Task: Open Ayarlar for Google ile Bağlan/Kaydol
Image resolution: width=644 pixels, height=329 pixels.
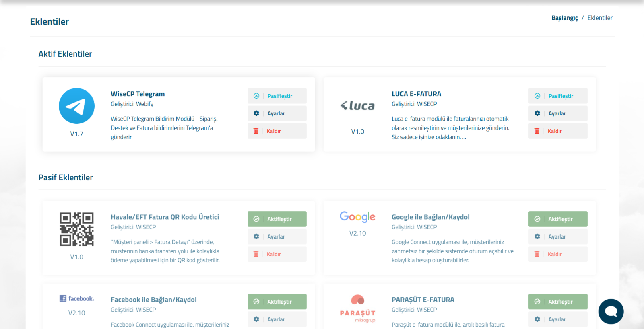Action: tap(558, 236)
